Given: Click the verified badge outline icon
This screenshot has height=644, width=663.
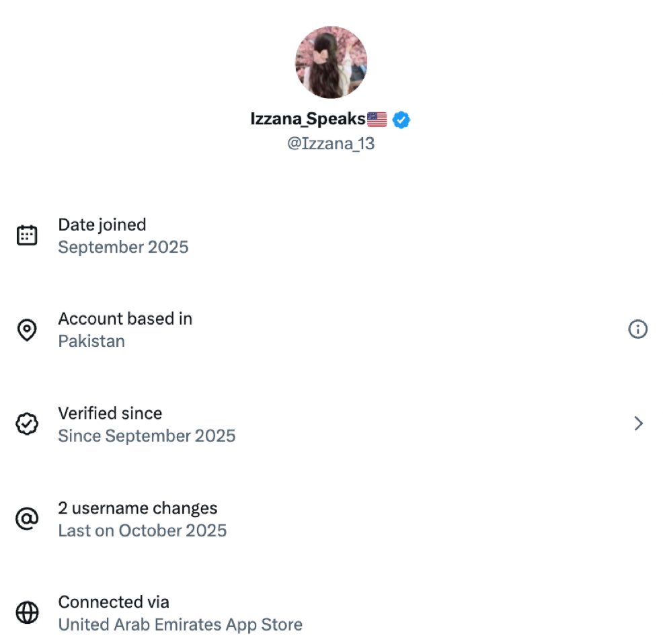Looking at the screenshot, I should coord(27,424).
